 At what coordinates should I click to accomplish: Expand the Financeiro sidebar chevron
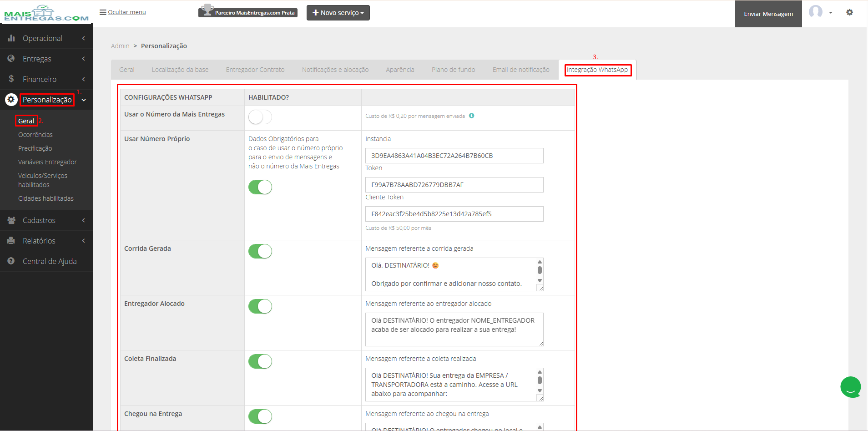click(84, 79)
